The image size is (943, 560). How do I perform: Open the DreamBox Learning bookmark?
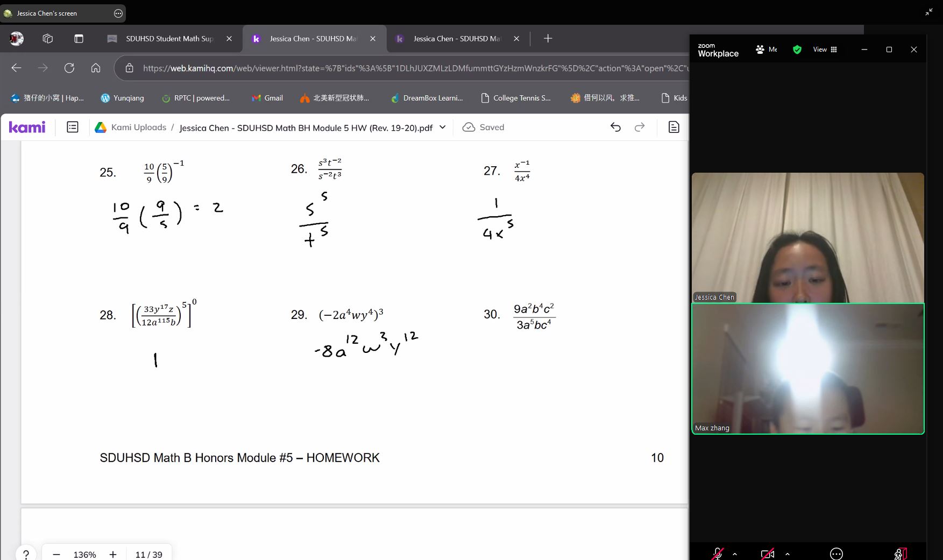pyautogui.click(x=427, y=98)
